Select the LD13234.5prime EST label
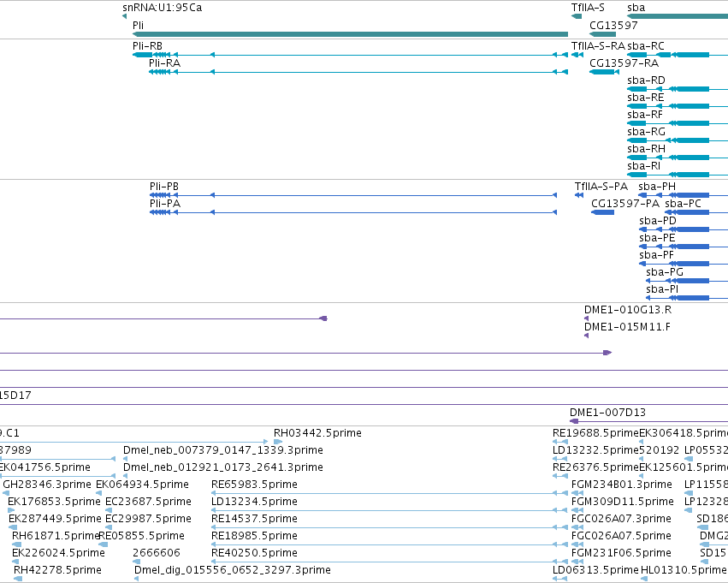728x583 pixels. click(x=254, y=501)
